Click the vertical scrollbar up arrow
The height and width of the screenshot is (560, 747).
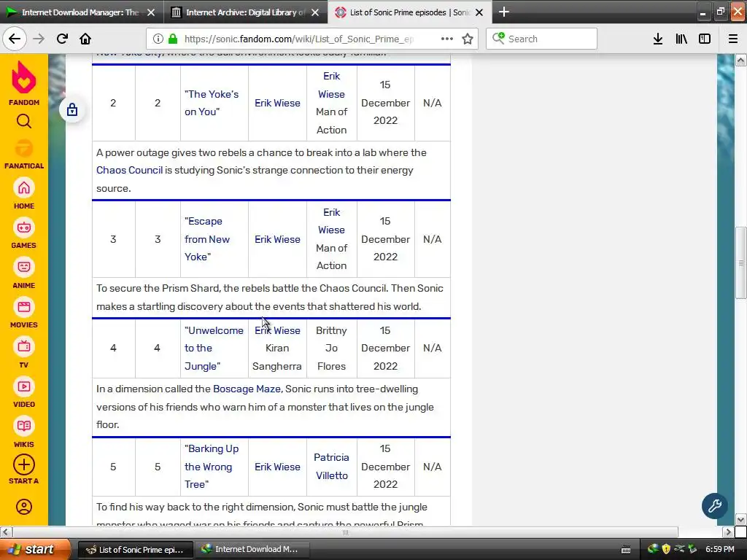point(740,60)
